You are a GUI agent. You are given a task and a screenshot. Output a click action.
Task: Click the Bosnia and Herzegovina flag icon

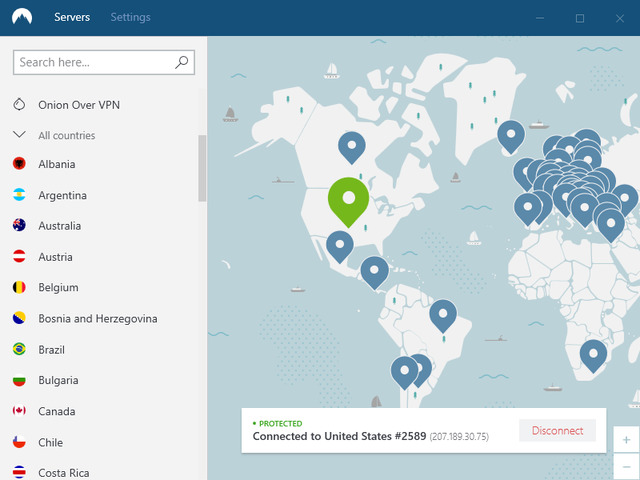[19, 318]
